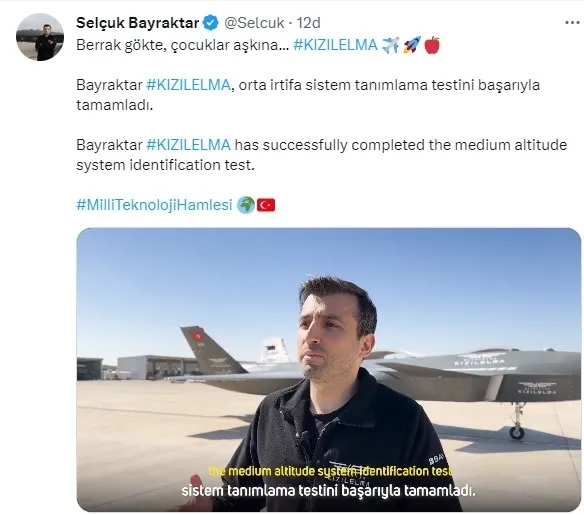Click the white Turkish subtitle line
The width and height of the screenshot is (584, 515).
(x=328, y=490)
